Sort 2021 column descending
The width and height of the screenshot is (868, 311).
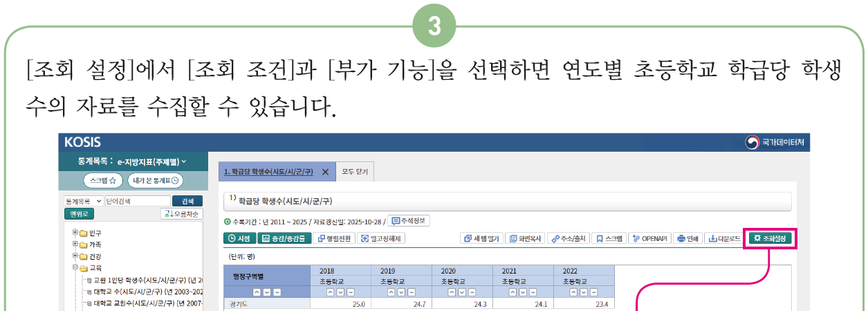tap(523, 292)
